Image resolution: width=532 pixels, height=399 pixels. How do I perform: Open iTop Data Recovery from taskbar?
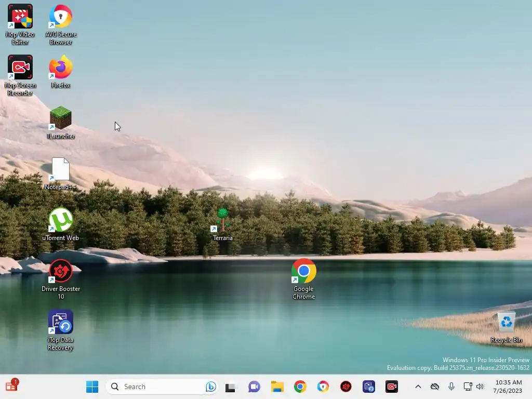click(369, 387)
